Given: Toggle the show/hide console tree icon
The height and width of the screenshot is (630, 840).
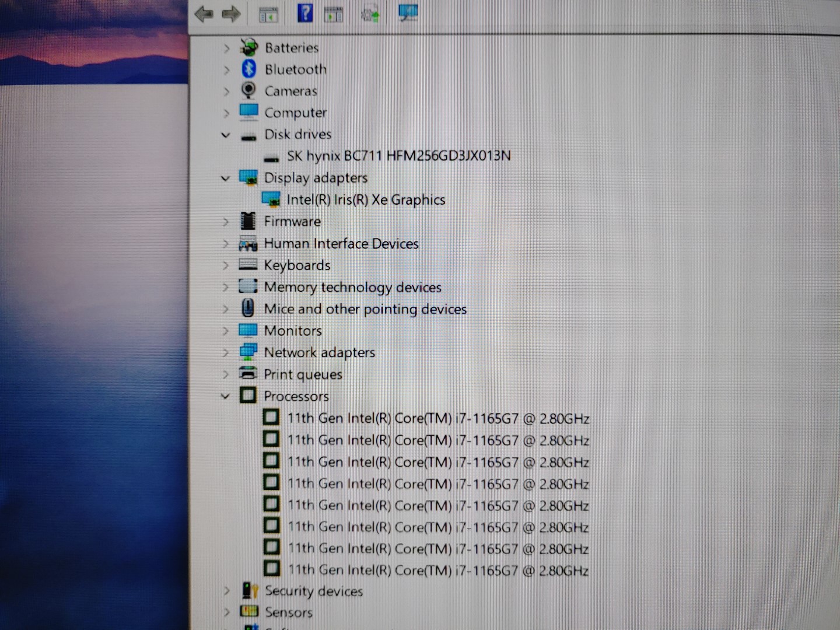Looking at the screenshot, I should (x=268, y=15).
